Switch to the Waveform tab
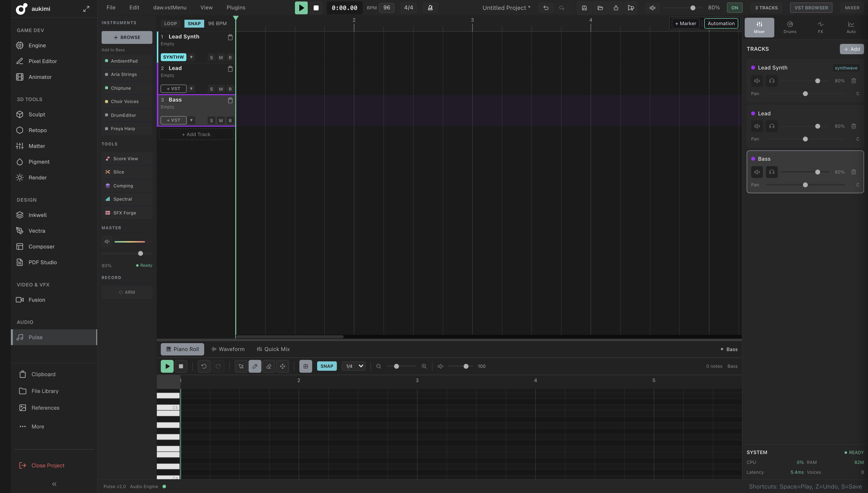This screenshot has height=493, width=868. click(228, 349)
